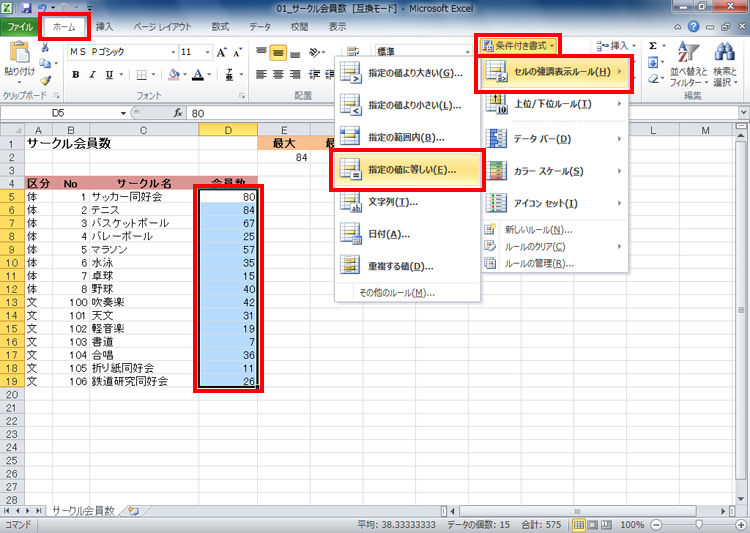This screenshot has height=533, width=750.
Task: Click the Borders icon
Action: 141,75
